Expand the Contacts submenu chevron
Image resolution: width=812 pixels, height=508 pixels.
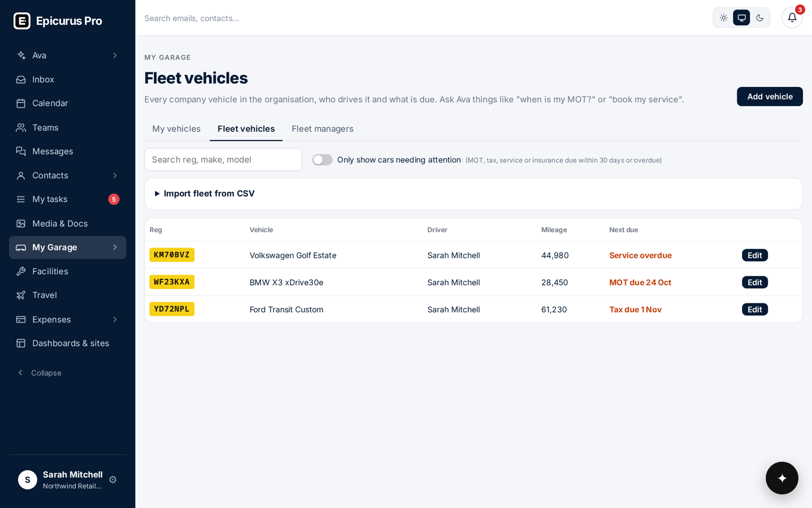tap(115, 175)
